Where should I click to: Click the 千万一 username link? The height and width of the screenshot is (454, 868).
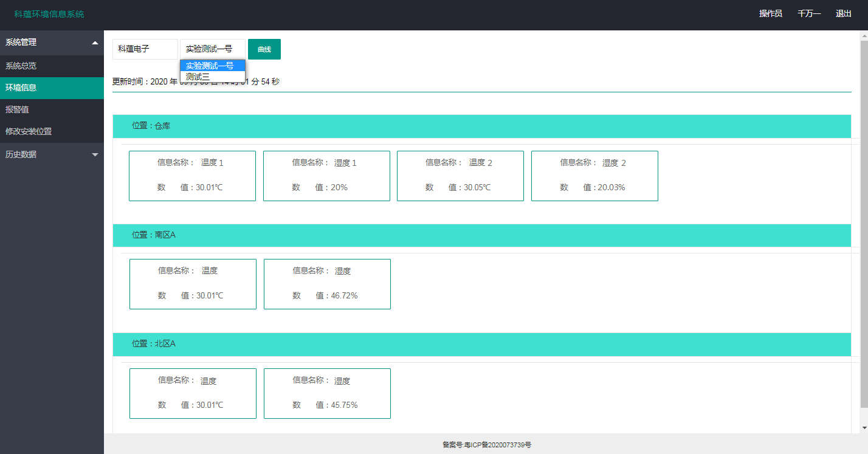(x=809, y=14)
